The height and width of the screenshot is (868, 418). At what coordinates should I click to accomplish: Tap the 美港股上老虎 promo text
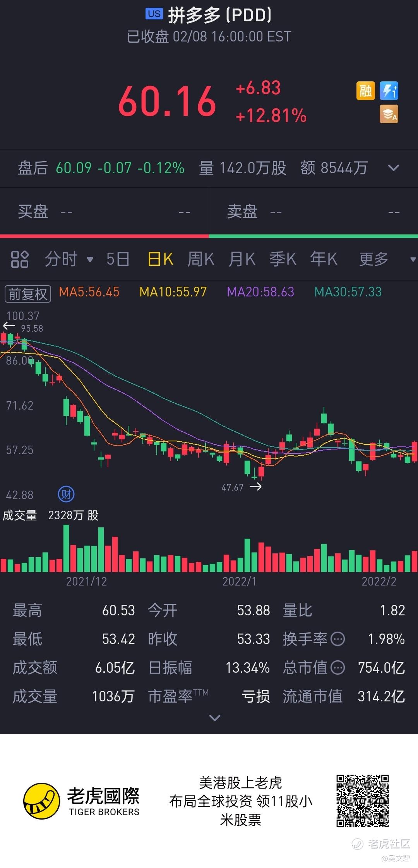coord(240,783)
